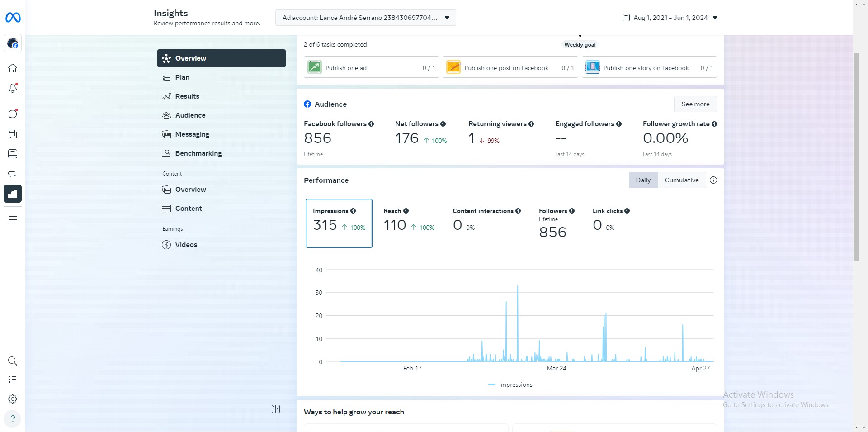Click info icon beside Link clicks
This screenshot has height=432, width=868.
click(x=627, y=211)
